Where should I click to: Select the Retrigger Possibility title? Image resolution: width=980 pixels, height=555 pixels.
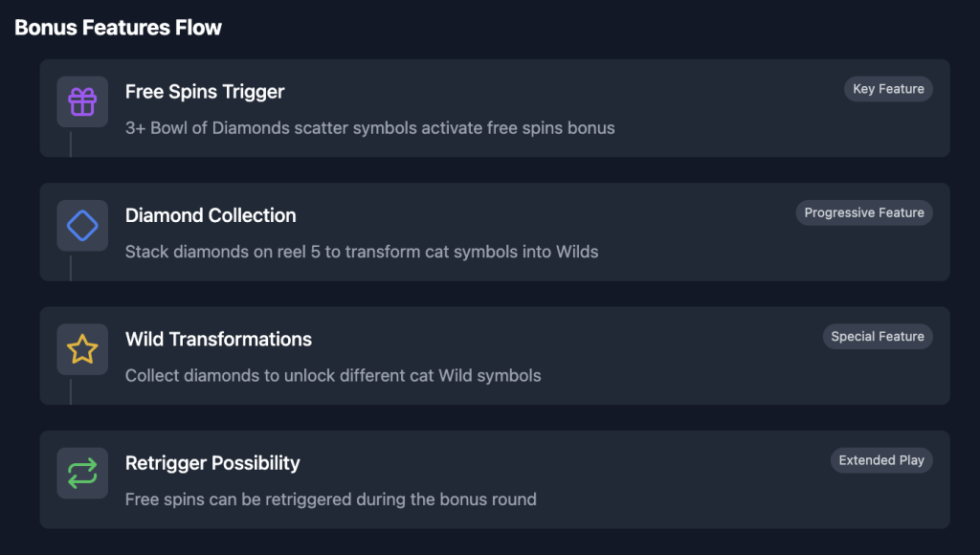tap(212, 463)
